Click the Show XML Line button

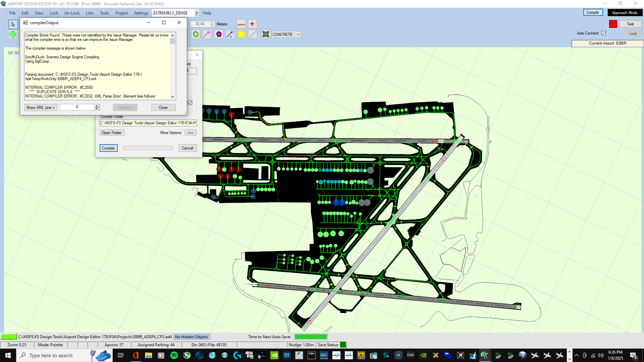(41, 108)
